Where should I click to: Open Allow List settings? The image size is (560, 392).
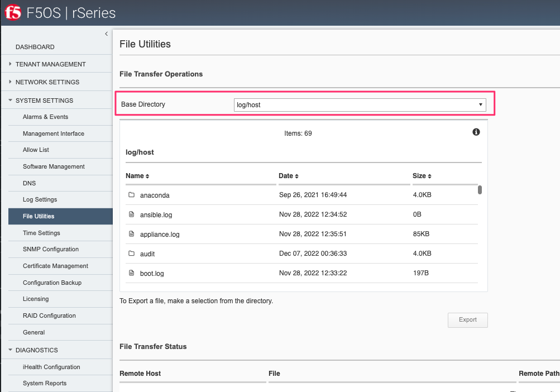(36, 150)
